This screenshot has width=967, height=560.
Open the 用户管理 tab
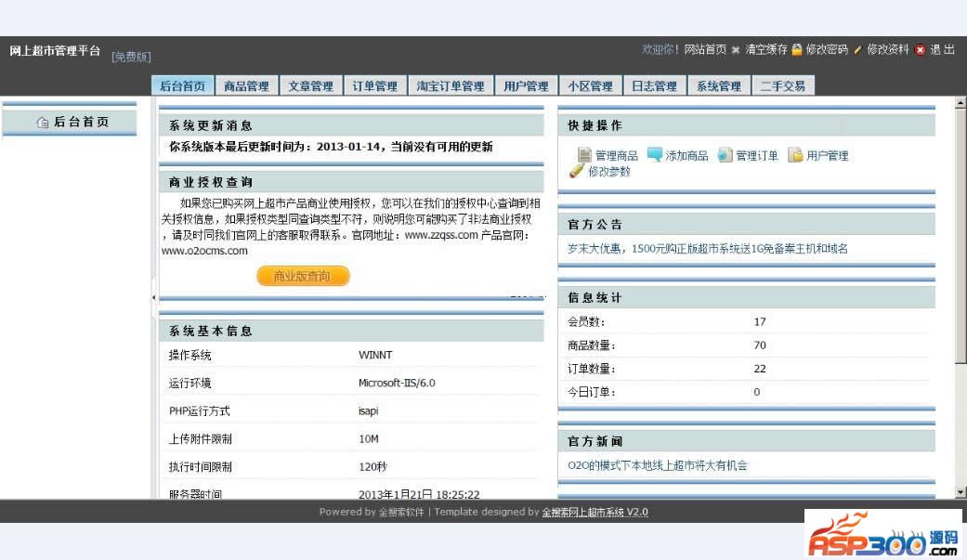(x=526, y=85)
